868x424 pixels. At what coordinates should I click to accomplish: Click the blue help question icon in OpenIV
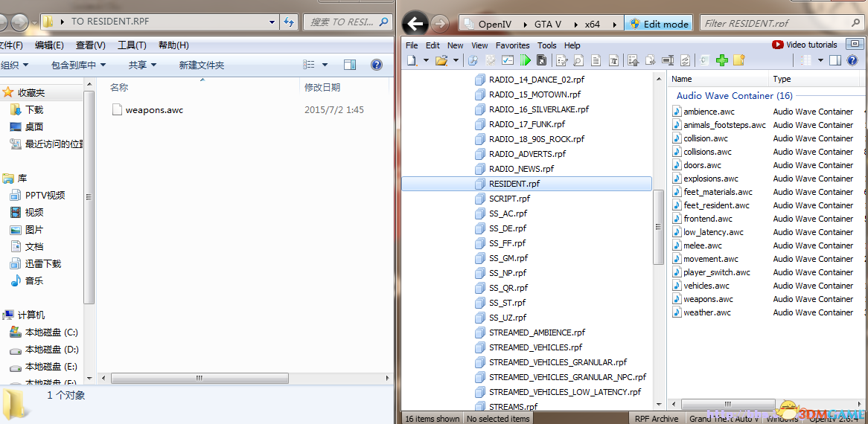[x=852, y=60]
